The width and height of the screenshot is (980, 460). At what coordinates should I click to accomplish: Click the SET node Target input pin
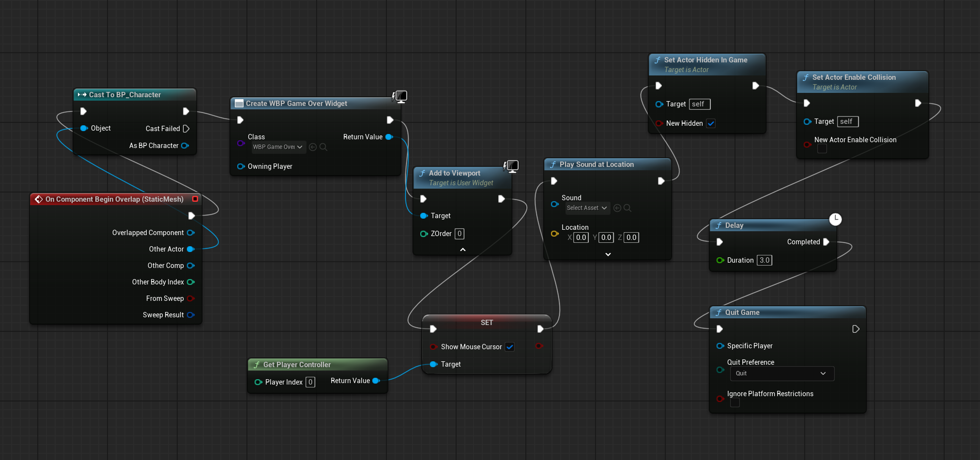[434, 364]
